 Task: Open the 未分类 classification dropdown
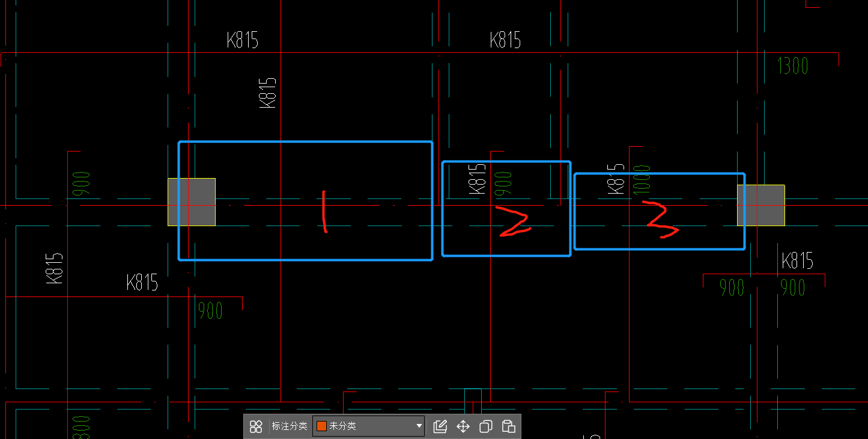pyautogui.click(x=369, y=426)
